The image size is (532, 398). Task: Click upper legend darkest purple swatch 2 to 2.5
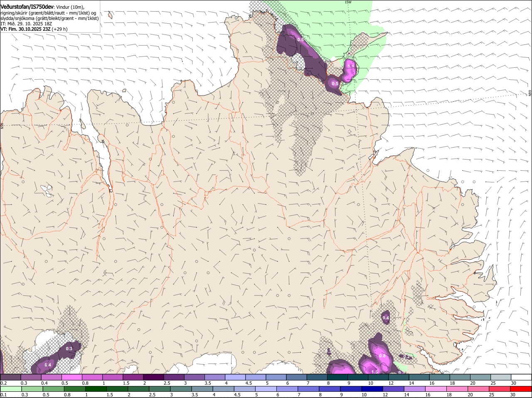[x=153, y=377]
